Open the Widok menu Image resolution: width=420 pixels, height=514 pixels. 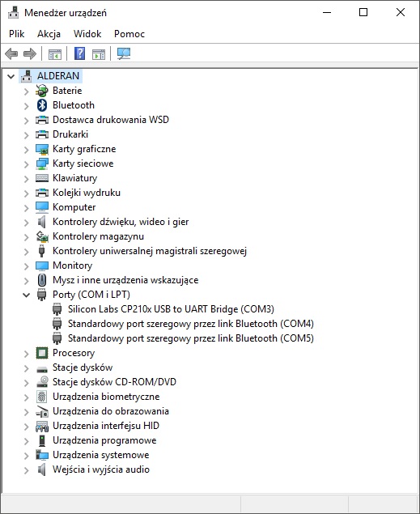pos(87,34)
